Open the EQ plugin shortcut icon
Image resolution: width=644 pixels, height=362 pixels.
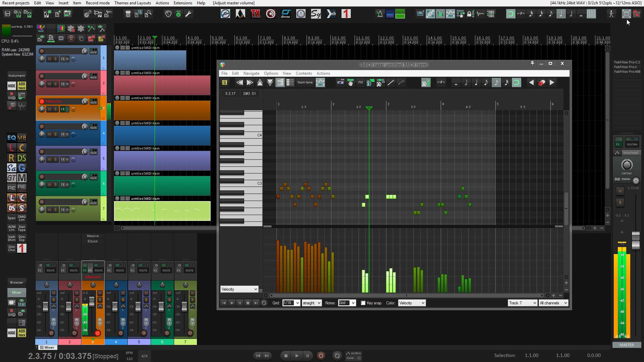click(x=11, y=138)
